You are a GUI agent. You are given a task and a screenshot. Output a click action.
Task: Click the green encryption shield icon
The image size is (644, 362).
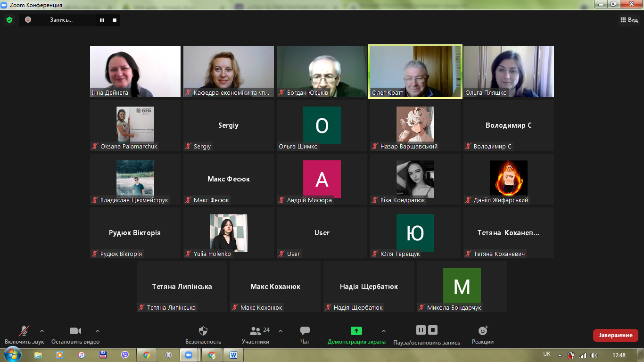(9, 20)
